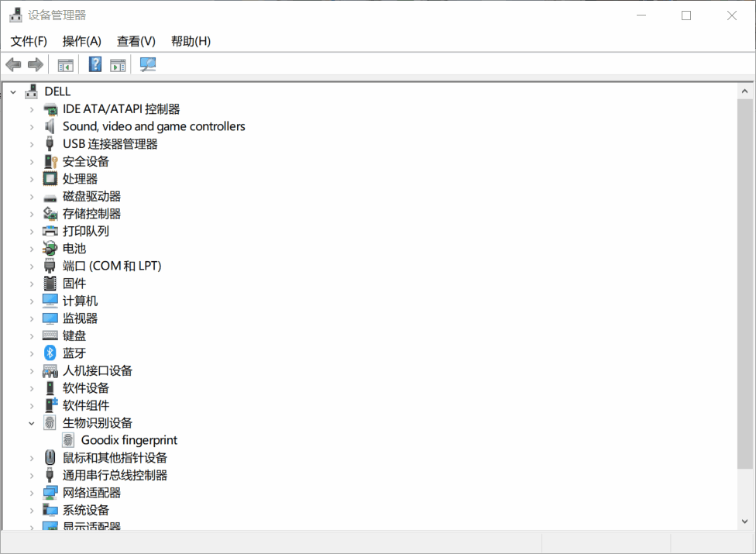Select the 磁盘驱动器 tree item

(x=91, y=196)
